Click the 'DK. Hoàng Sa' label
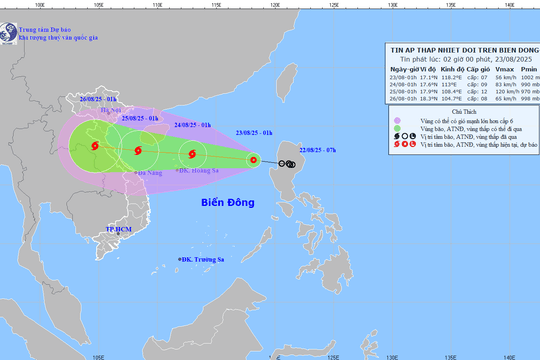This screenshot has height=360, width=540. pos(199,171)
